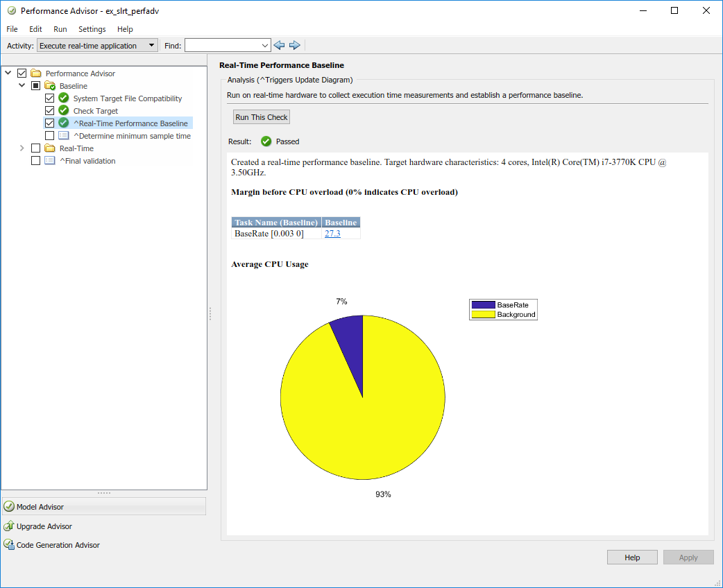This screenshot has width=723, height=588.
Task: Select the Final validation tree item
Action: 87,160
